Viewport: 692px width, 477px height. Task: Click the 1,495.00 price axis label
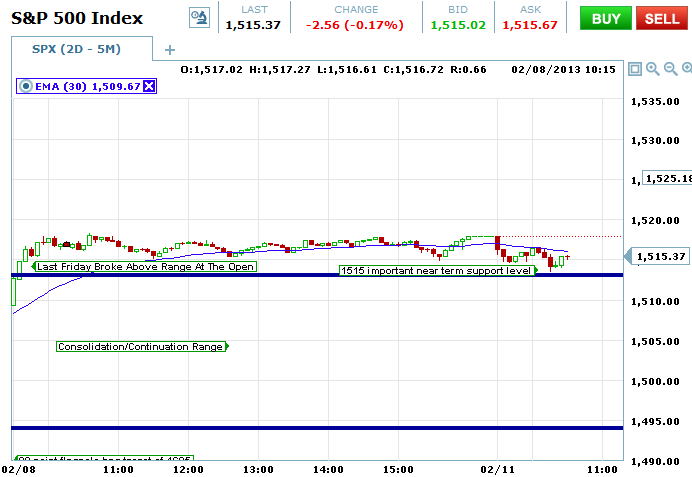[655, 422]
